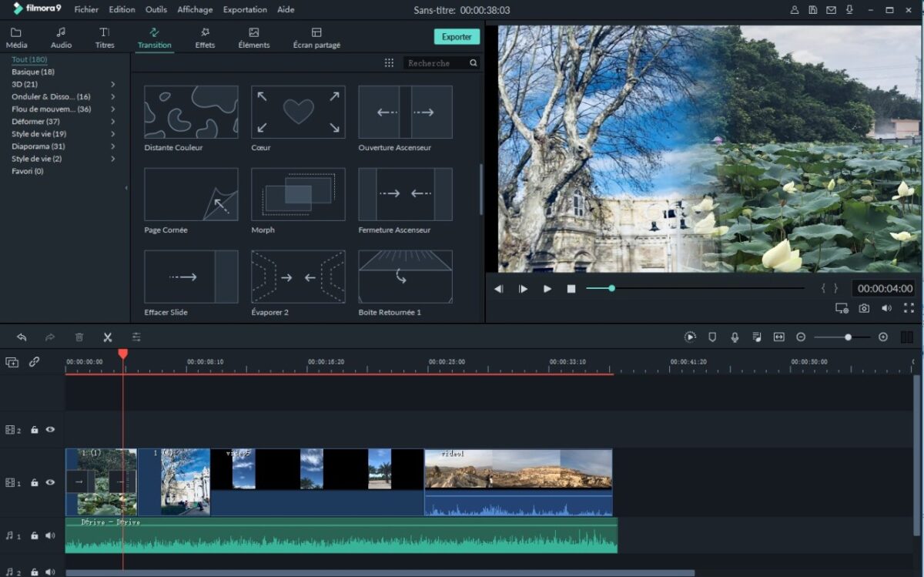The height and width of the screenshot is (577, 924).
Task: Mute audio track 1 speaker icon
Action: pyautogui.click(x=50, y=535)
